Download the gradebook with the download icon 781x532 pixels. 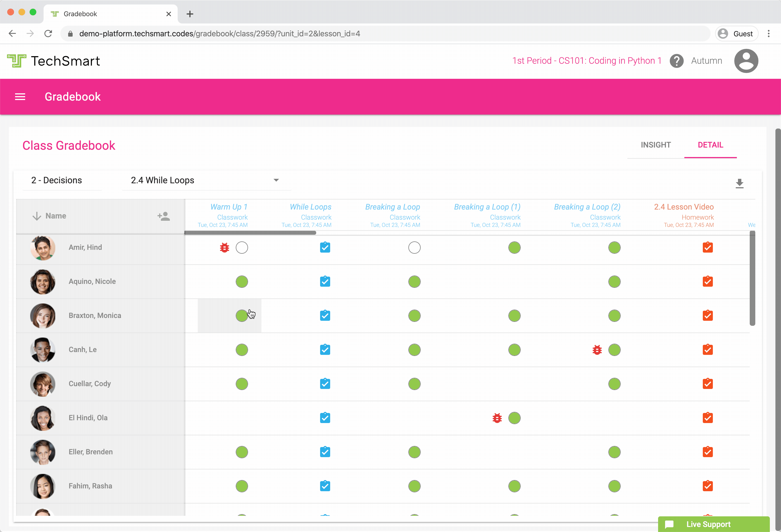pyautogui.click(x=739, y=184)
